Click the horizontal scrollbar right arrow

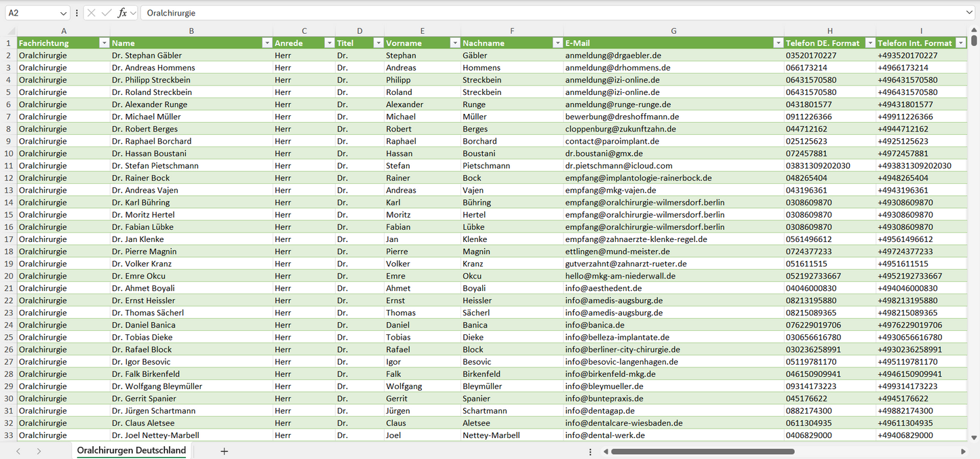963,451
